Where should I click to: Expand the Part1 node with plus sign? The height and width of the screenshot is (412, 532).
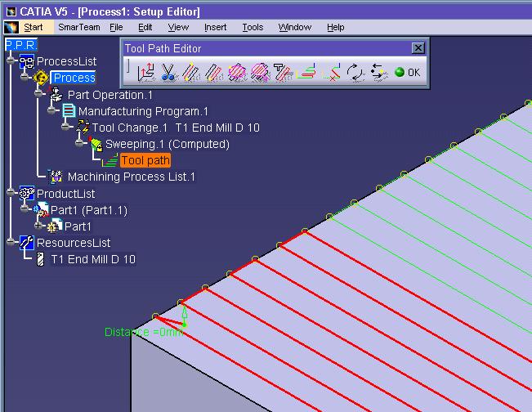pyautogui.click(x=38, y=225)
